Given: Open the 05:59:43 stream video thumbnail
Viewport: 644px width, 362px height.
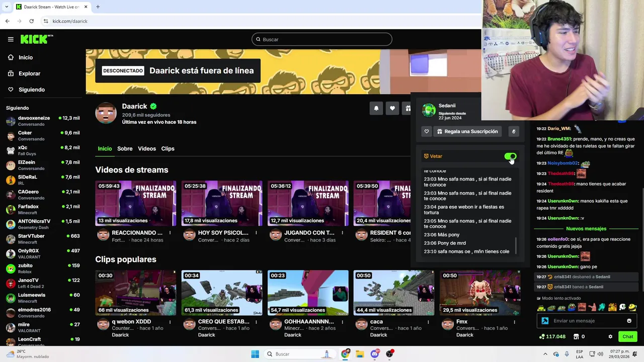Looking at the screenshot, I should click(x=136, y=203).
